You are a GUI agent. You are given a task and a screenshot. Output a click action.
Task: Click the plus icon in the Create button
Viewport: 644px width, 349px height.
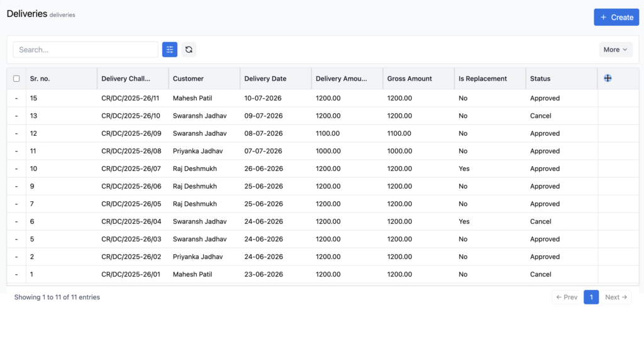pyautogui.click(x=603, y=17)
